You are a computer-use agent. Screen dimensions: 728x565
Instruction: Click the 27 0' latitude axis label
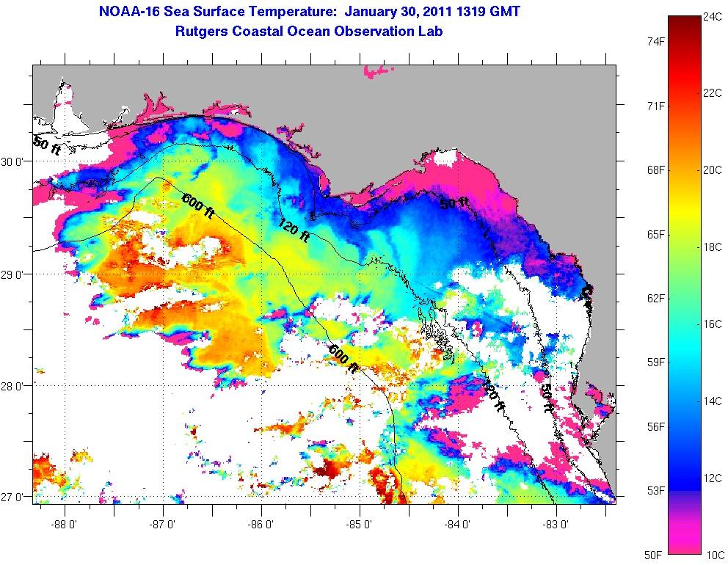(12, 497)
